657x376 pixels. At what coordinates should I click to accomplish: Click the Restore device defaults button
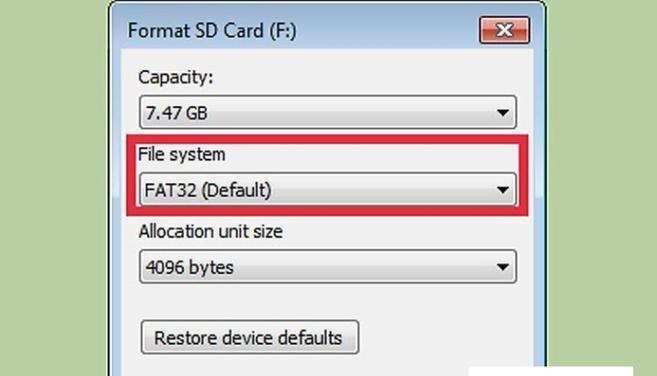[250, 337]
